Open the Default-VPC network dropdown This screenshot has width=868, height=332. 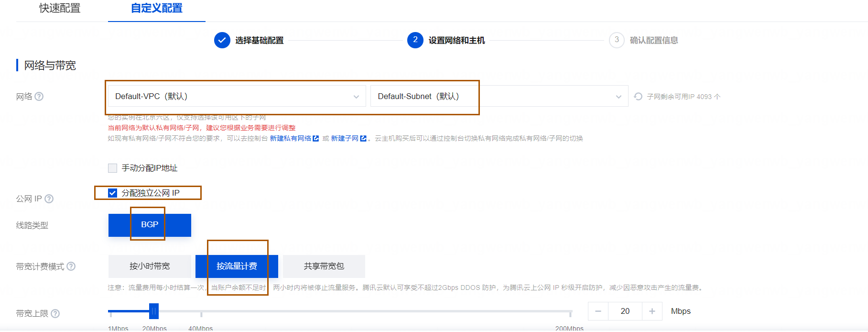[237, 96]
